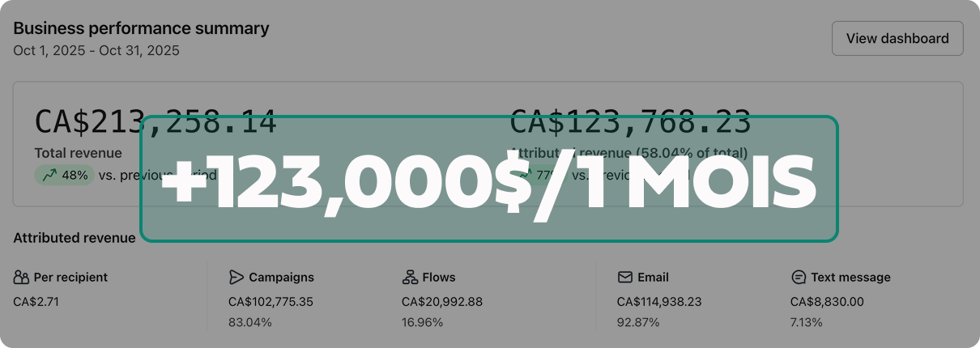Click the Business performance summary title
The height and width of the screenshot is (348, 980).
pos(141,28)
